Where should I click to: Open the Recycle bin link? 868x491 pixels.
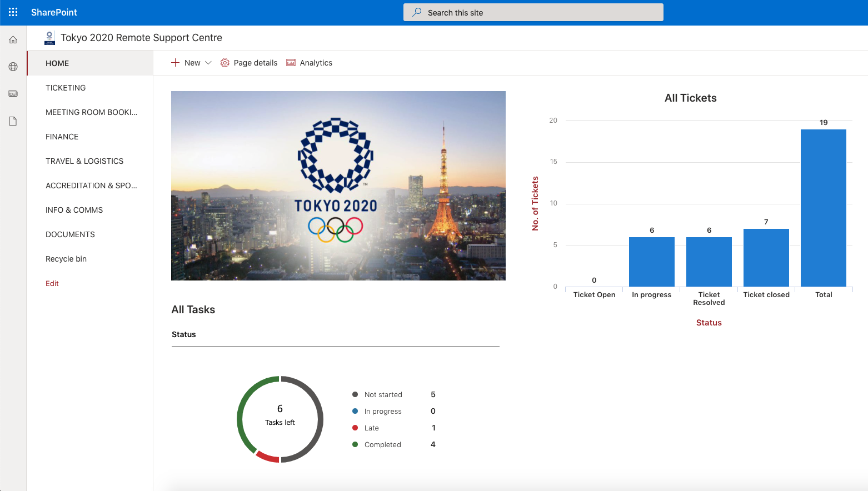[66, 259]
